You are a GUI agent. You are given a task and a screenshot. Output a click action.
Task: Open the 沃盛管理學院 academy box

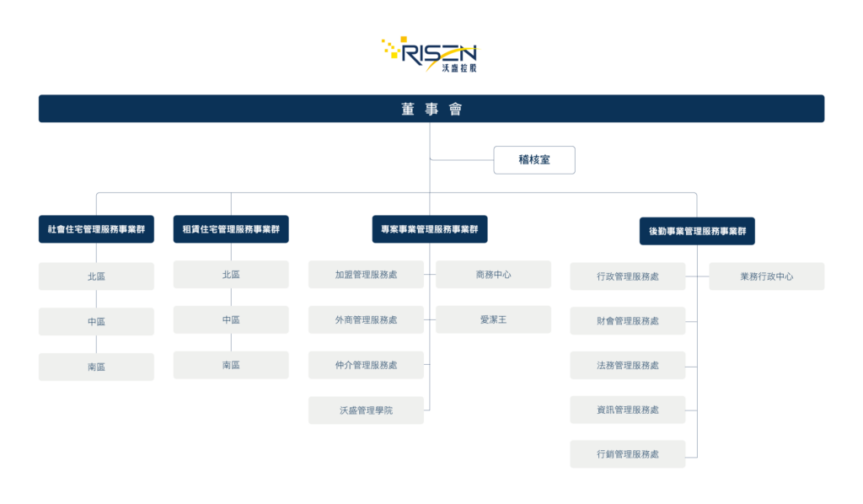[x=367, y=410]
